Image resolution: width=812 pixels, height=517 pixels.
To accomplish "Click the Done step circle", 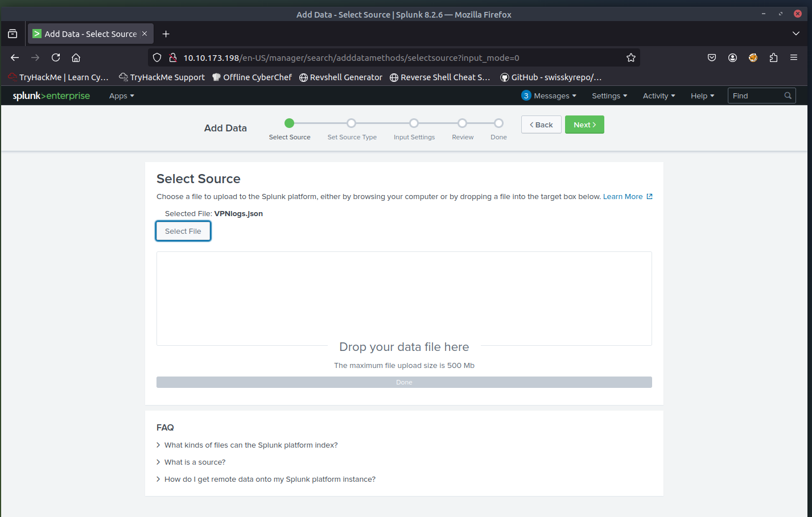I will (498, 123).
